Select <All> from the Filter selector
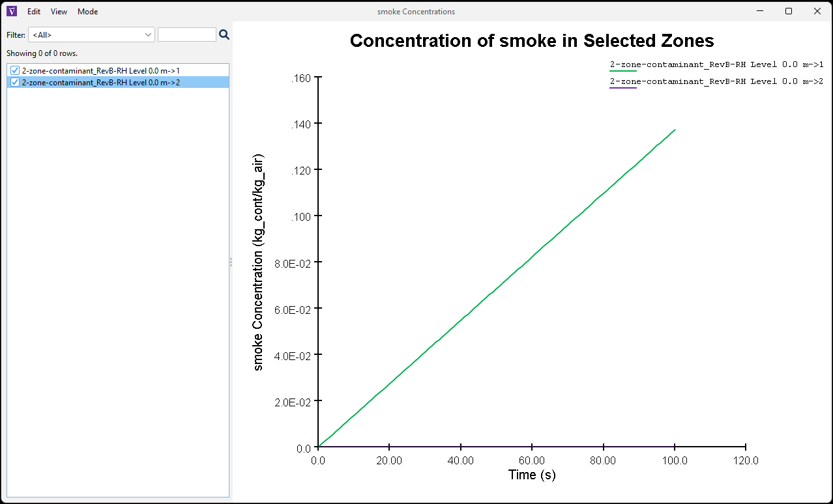The width and height of the screenshot is (833, 504). point(91,34)
